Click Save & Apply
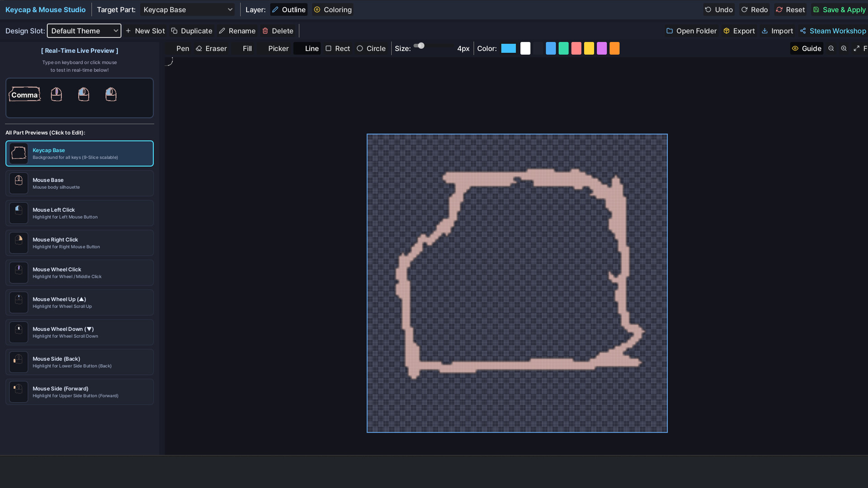Screen dimensions: 868x488 click(839, 9)
